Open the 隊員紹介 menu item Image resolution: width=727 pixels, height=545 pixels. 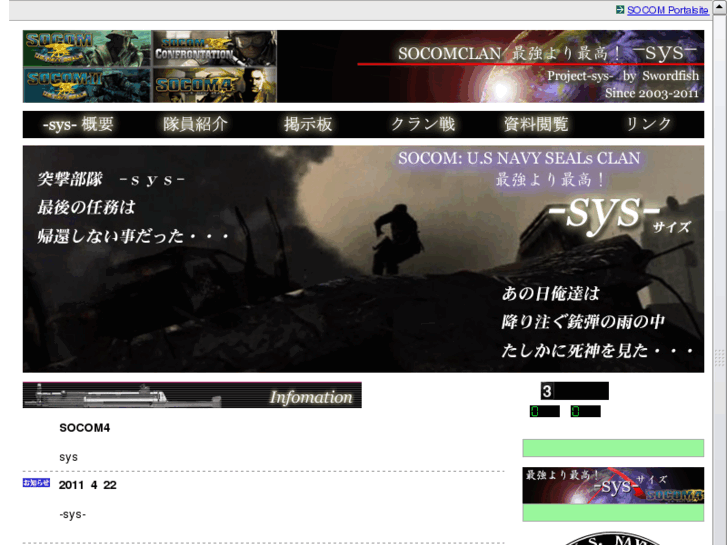click(195, 124)
